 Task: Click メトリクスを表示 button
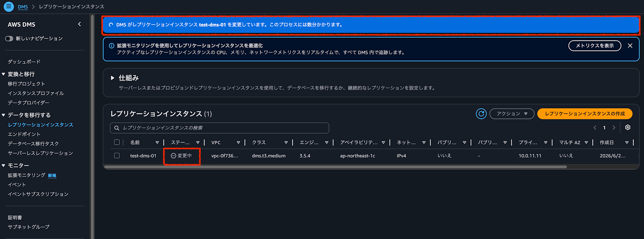pos(595,46)
